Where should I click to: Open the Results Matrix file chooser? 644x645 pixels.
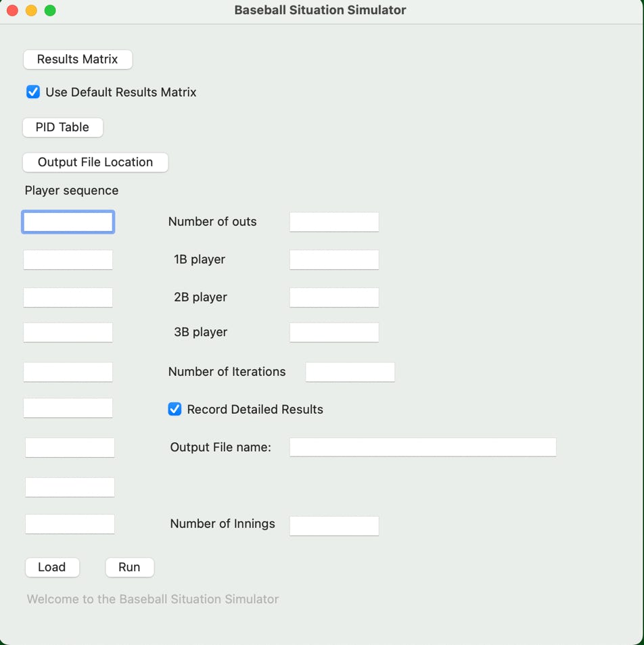[x=78, y=59]
